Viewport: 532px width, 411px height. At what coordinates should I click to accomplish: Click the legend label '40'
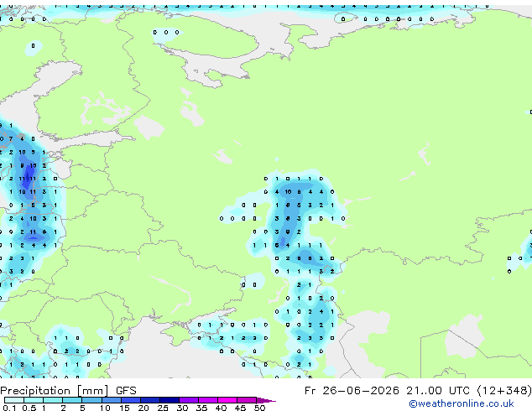(221, 408)
